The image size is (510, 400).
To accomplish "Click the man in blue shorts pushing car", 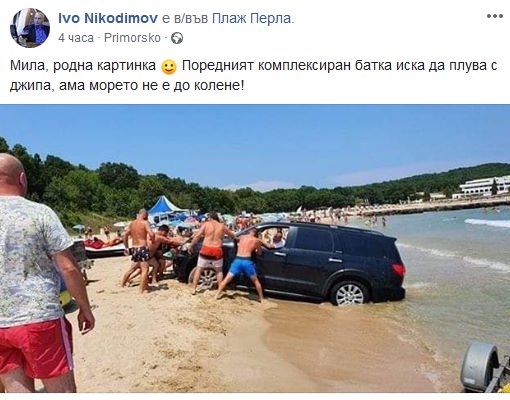I will click(244, 265).
